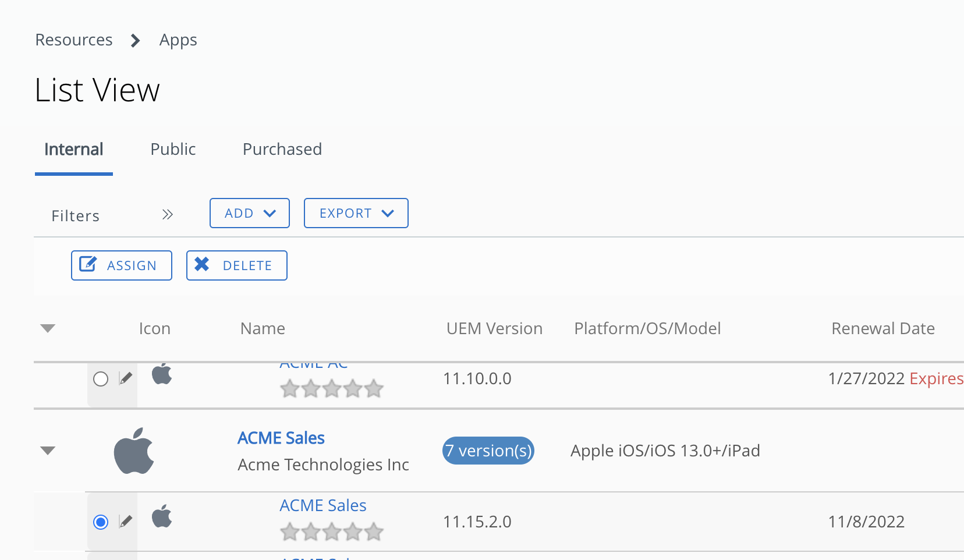Screen dimensions: 964x560
Task: Click the large Apple icon for ACME Sales
Action: [x=134, y=451]
